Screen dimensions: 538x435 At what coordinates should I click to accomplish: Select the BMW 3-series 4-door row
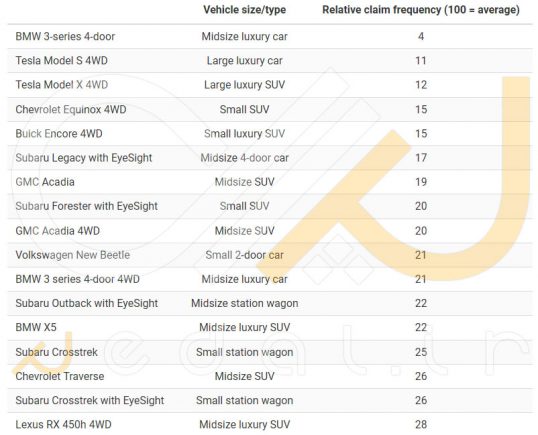[x=270, y=36]
